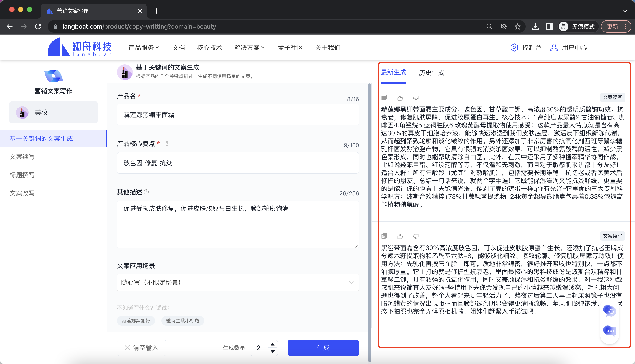Copy the second generated copy text
Screen dimensions: 635x364
coord(384,236)
